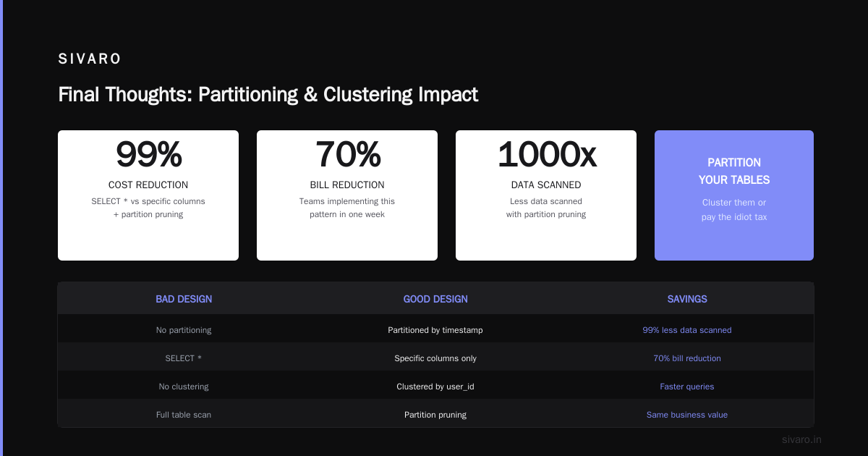Select the SAVINGS column header
This screenshot has width=868, height=456.
687,299
